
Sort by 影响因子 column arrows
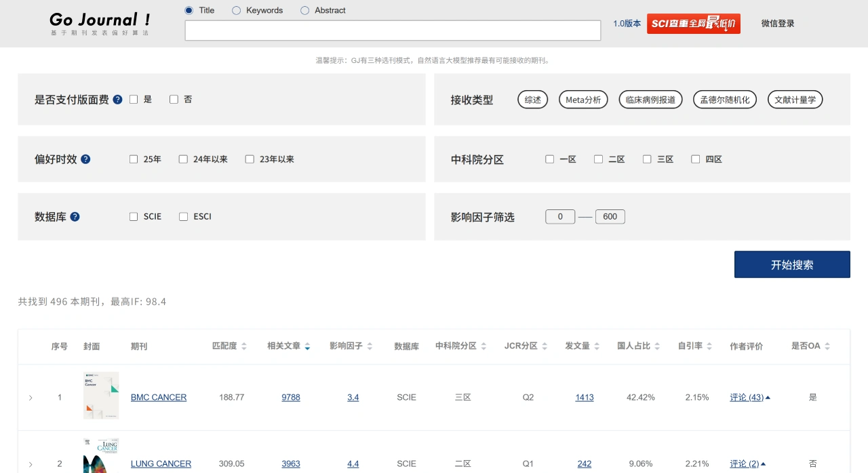click(370, 346)
